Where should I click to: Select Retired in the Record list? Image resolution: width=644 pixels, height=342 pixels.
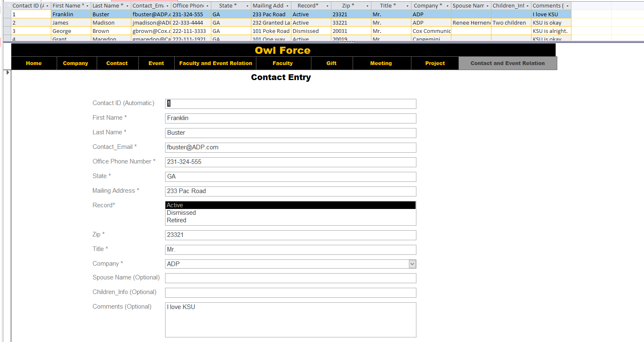pos(291,220)
